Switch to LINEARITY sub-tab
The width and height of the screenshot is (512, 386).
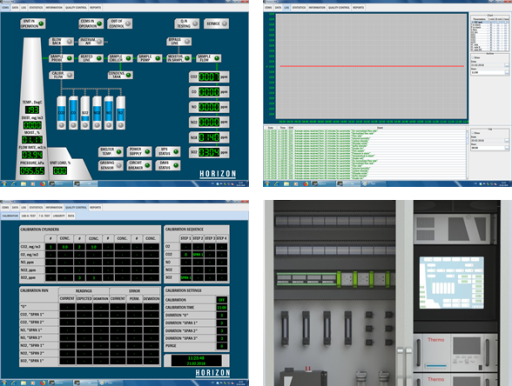point(59,216)
